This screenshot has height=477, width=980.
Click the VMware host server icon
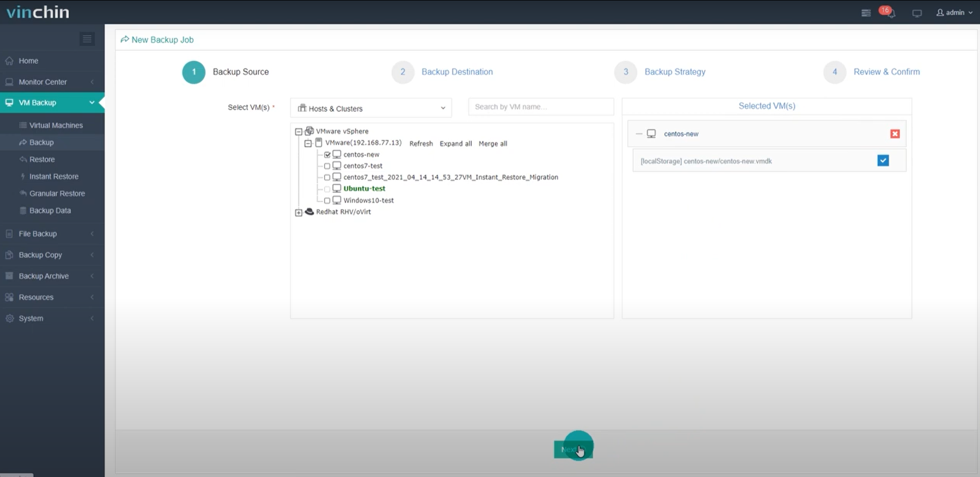[x=319, y=143]
